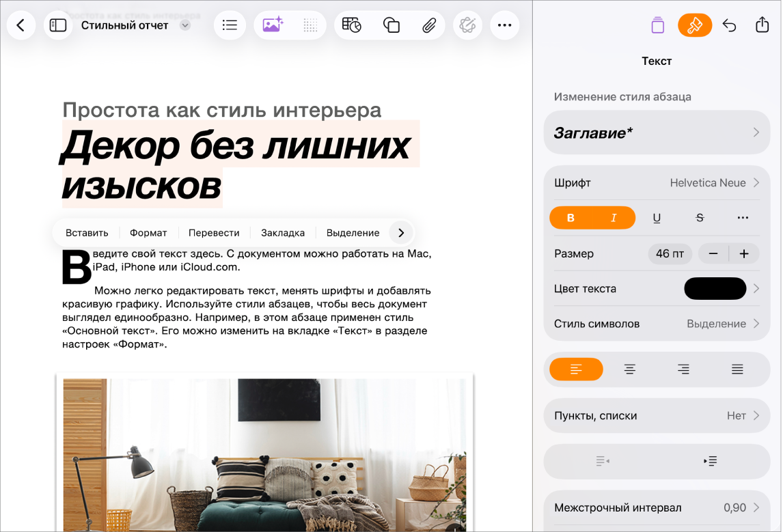Click the 46 пт size field
The height and width of the screenshot is (532, 783).
(x=670, y=253)
